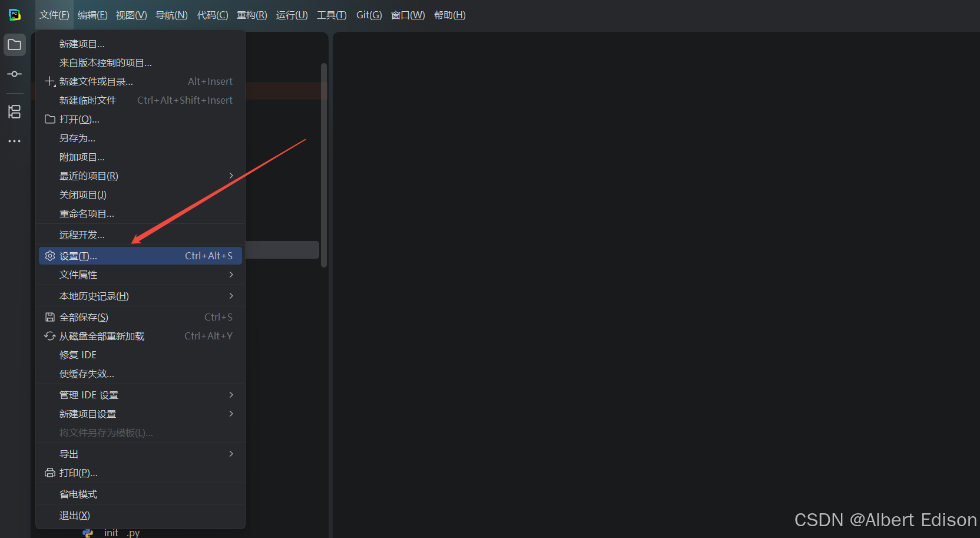980x538 pixels.
Task: Open the Commit tool window icon
Action: 15,74
